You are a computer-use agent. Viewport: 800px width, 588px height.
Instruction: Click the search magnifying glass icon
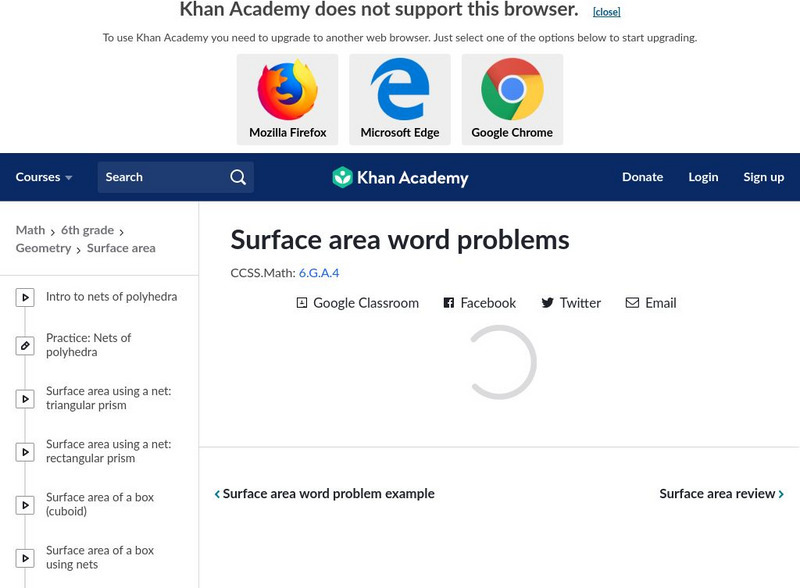[x=238, y=177]
